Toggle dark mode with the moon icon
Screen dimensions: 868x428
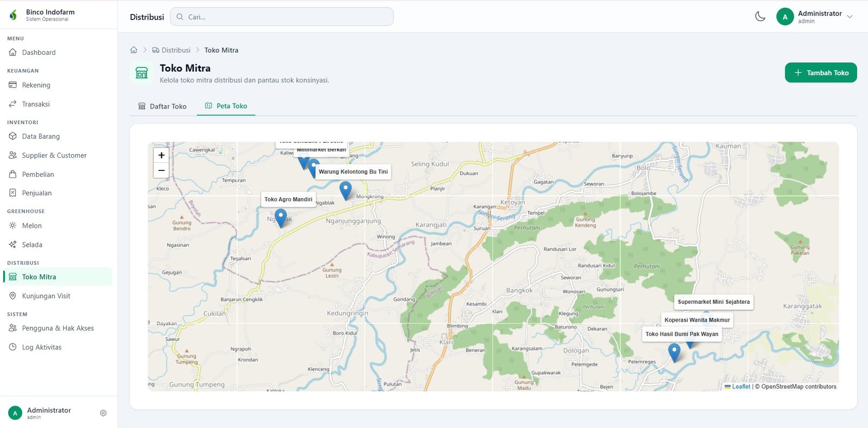pyautogui.click(x=760, y=17)
